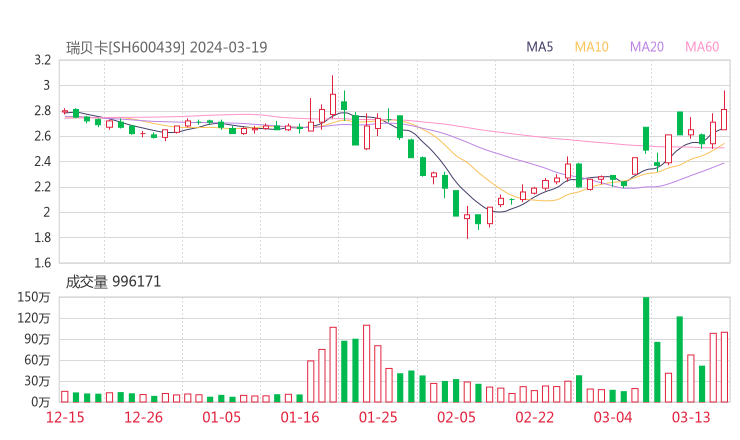Click the 12-15 date on the x-axis
The height and width of the screenshot is (440, 740).
(65, 417)
